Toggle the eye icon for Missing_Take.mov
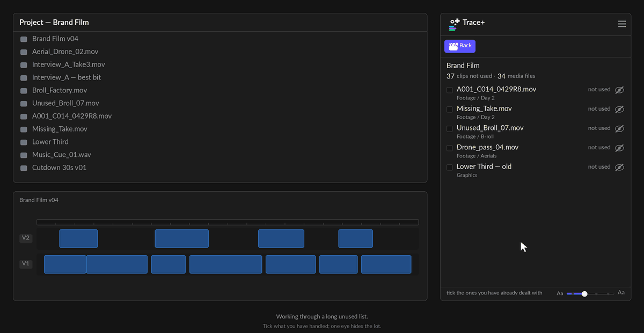This screenshot has width=644, height=333. (619, 110)
